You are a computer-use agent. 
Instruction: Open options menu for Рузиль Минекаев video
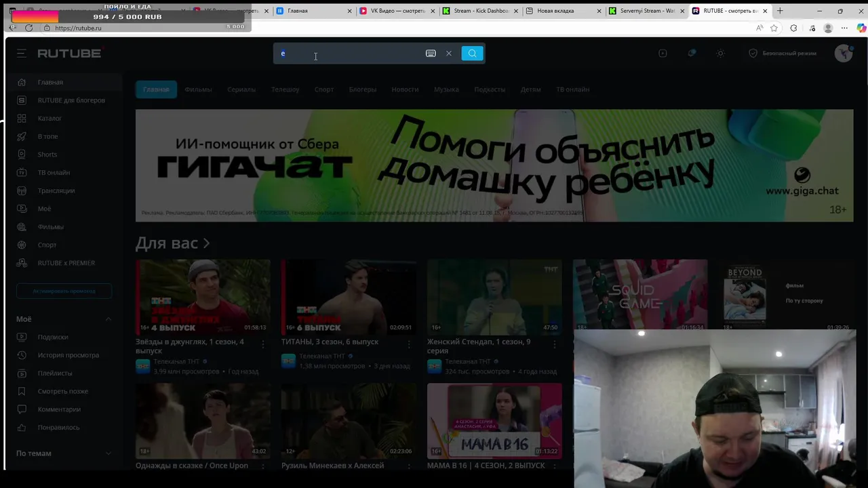tap(409, 467)
